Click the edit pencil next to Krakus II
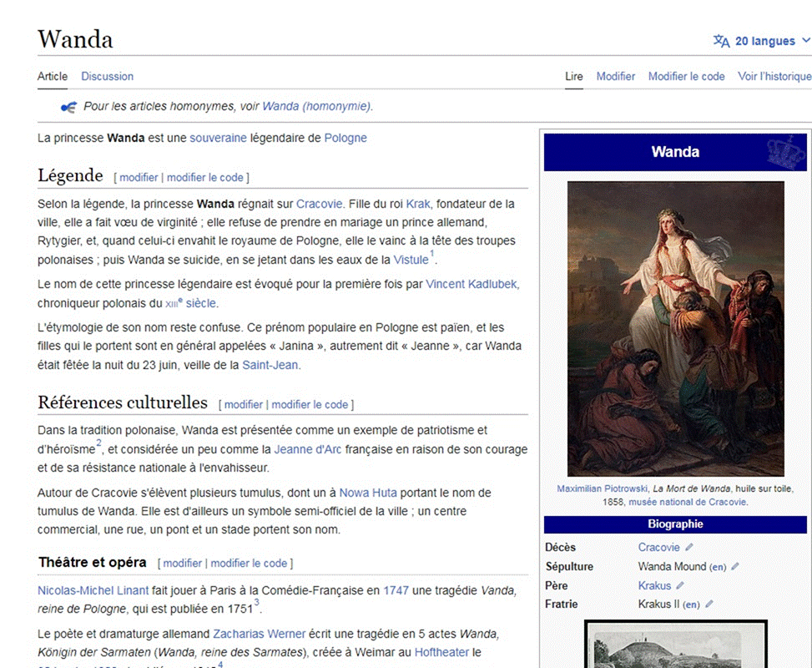 [x=709, y=605]
